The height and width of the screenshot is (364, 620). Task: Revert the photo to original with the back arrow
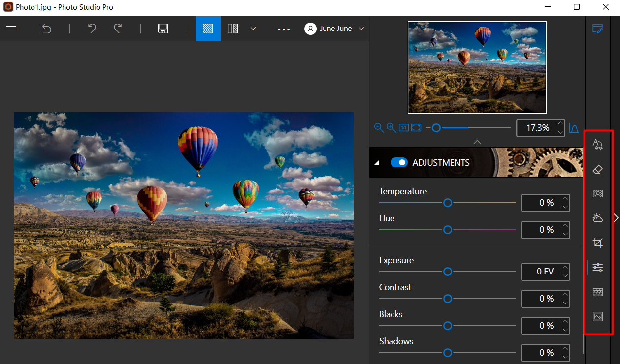pos(47,29)
